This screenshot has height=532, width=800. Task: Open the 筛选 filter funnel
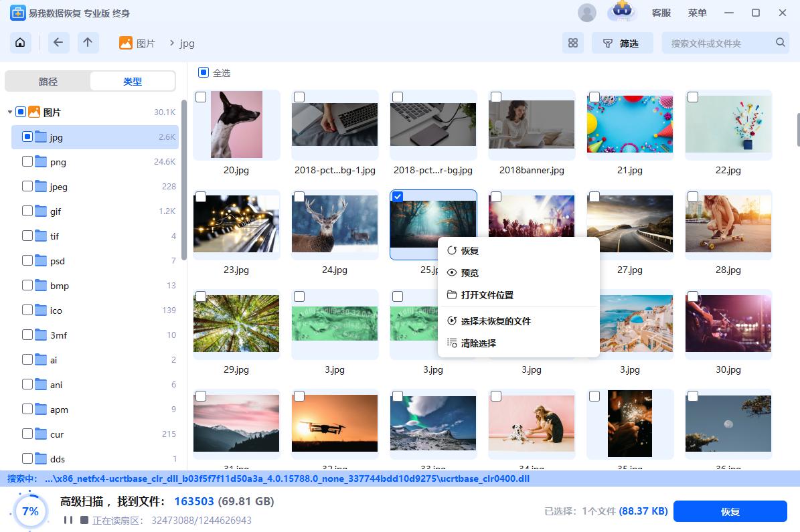(622, 42)
